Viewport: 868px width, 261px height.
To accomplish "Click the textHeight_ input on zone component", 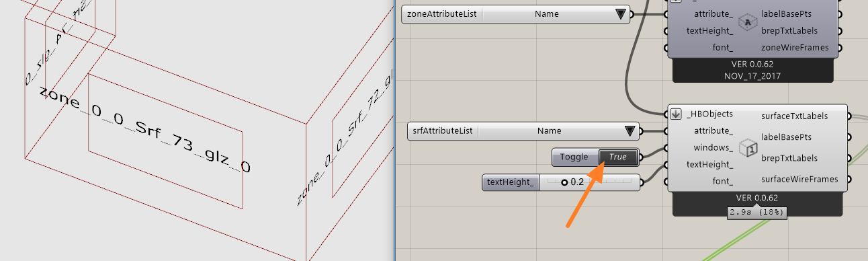I will (709, 31).
